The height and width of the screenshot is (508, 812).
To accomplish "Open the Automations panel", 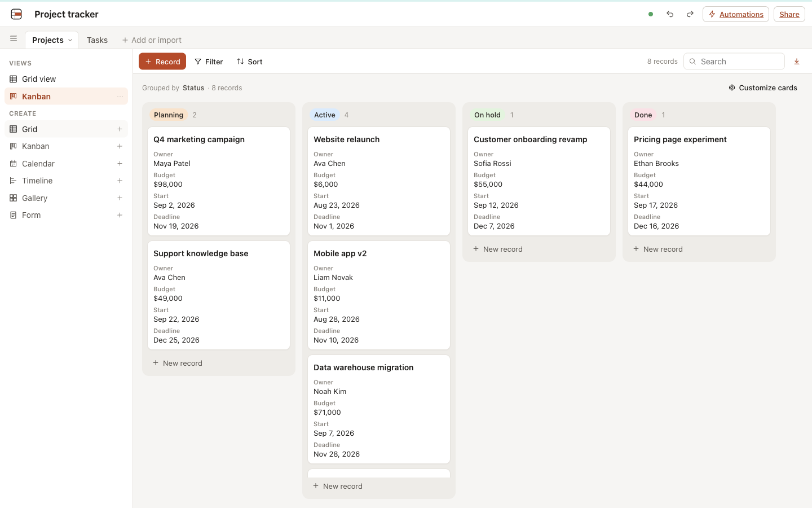I will [736, 14].
